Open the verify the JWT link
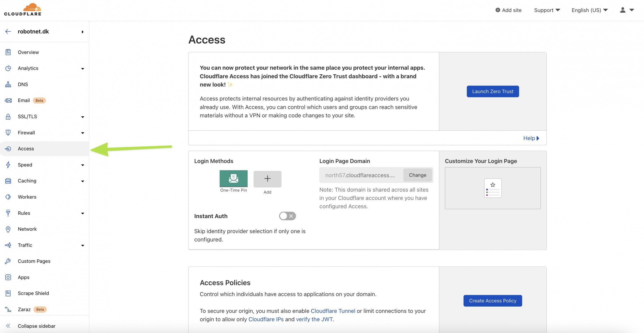Screen dimensions: 644x333 pos(314,319)
